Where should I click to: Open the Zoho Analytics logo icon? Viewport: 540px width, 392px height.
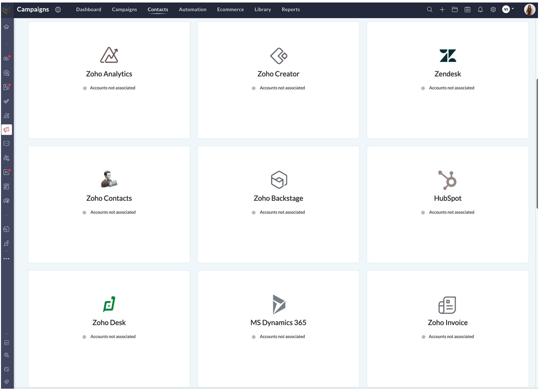pyautogui.click(x=109, y=55)
